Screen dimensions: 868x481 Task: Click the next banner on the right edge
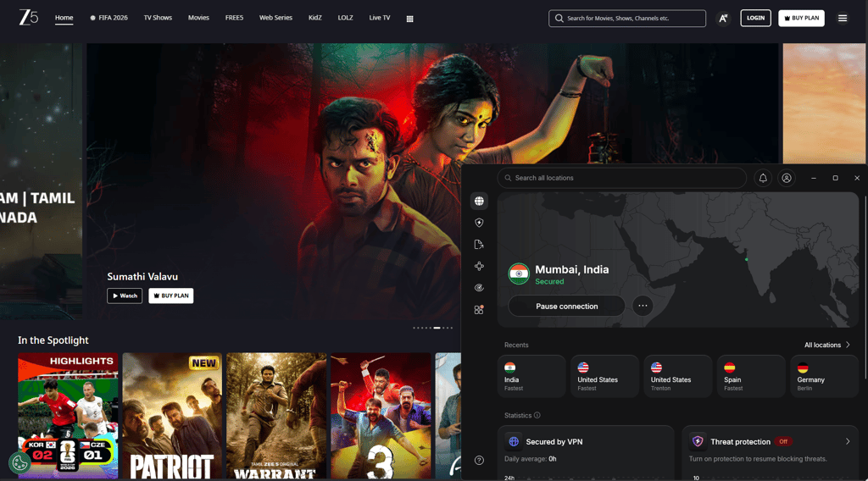(x=824, y=103)
